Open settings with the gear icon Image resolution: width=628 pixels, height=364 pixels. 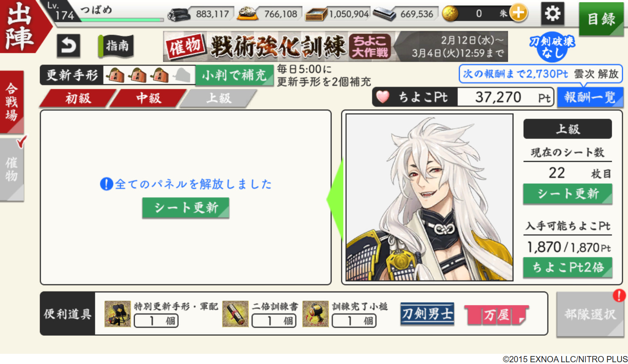(552, 14)
